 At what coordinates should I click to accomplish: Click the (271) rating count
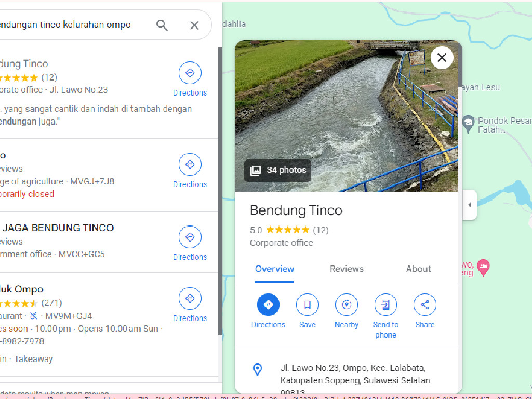pyautogui.click(x=51, y=303)
